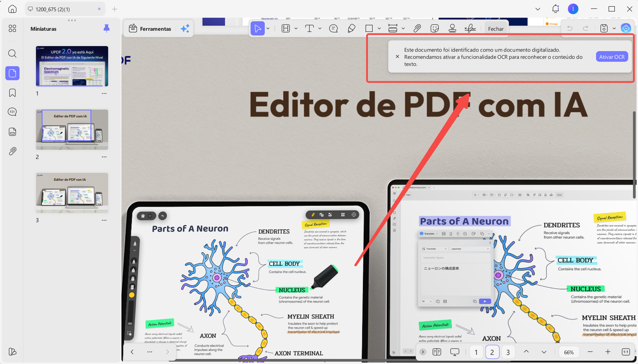638x364 pixels.
Task: Select the text highlight tool
Action: pyautogui.click(x=286, y=28)
